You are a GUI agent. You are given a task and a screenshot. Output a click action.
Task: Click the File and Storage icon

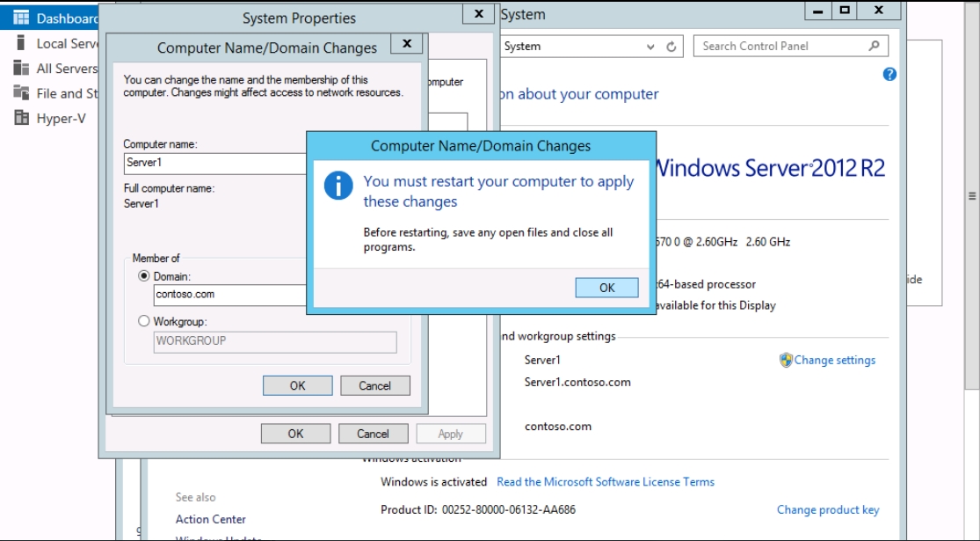point(20,92)
